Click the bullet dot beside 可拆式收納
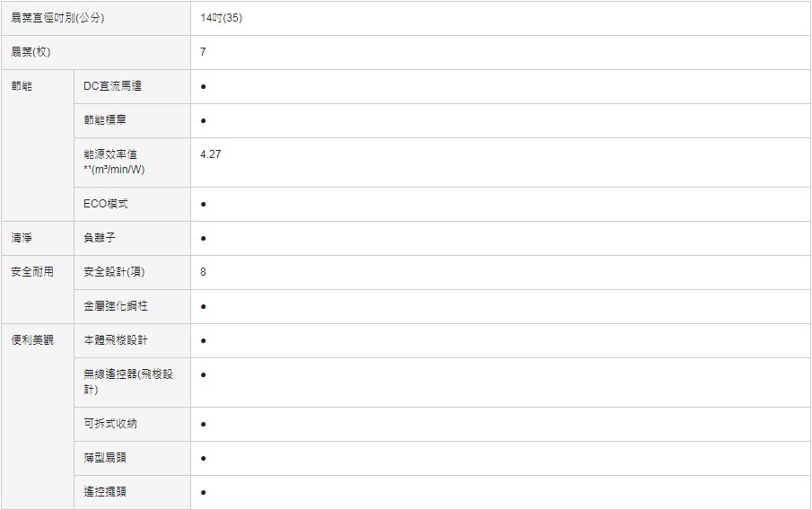 (204, 424)
